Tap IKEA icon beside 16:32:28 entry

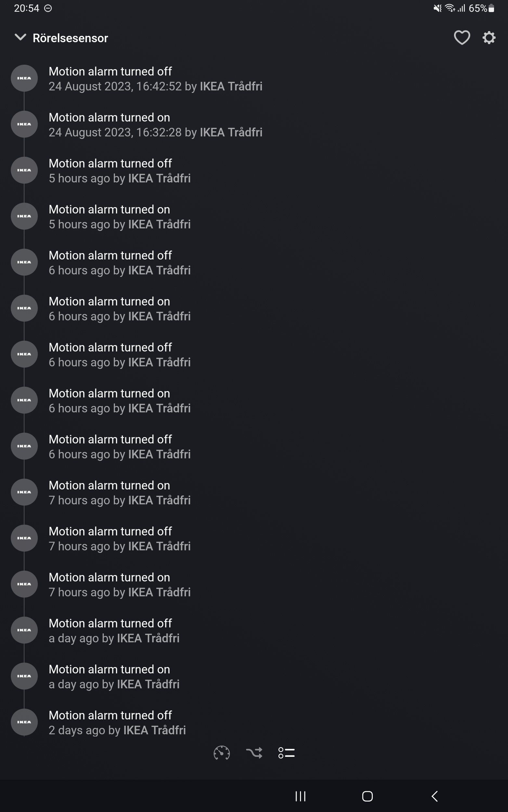point(24,124)
